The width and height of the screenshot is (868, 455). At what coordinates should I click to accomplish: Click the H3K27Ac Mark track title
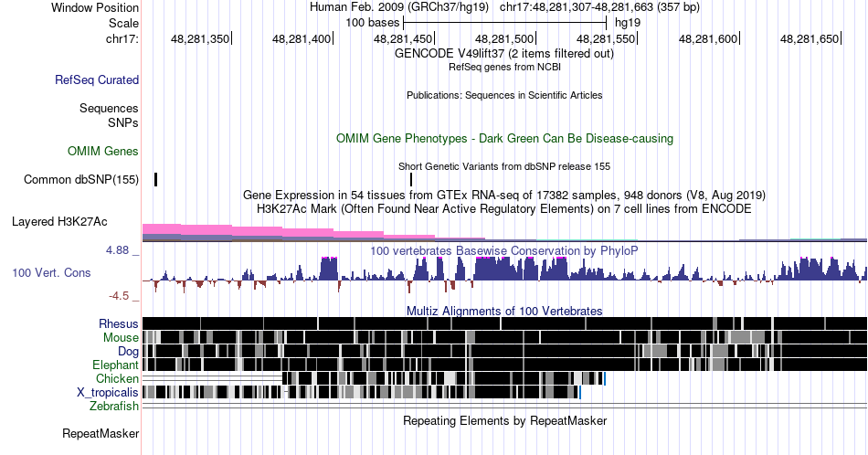[504, 208]
